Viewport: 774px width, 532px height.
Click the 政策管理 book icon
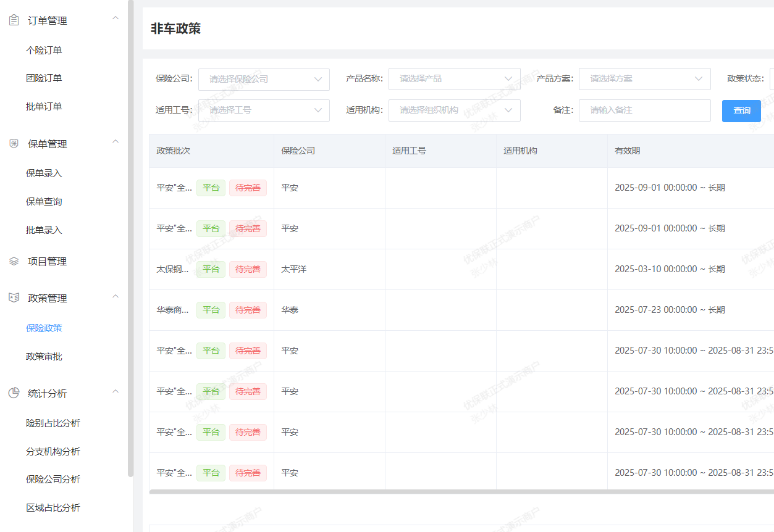point(14,298)
